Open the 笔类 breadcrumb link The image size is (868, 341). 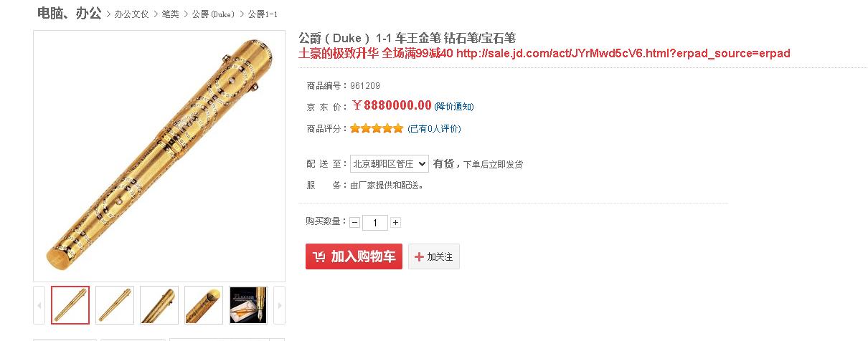(170, 14)
